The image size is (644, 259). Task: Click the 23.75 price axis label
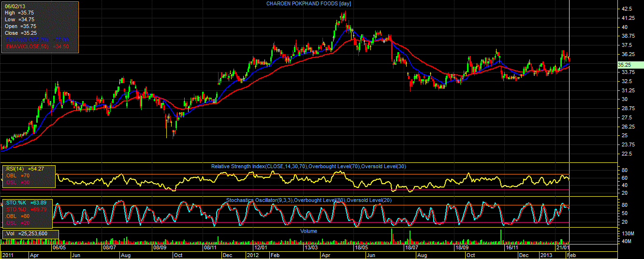coord(629,144)
